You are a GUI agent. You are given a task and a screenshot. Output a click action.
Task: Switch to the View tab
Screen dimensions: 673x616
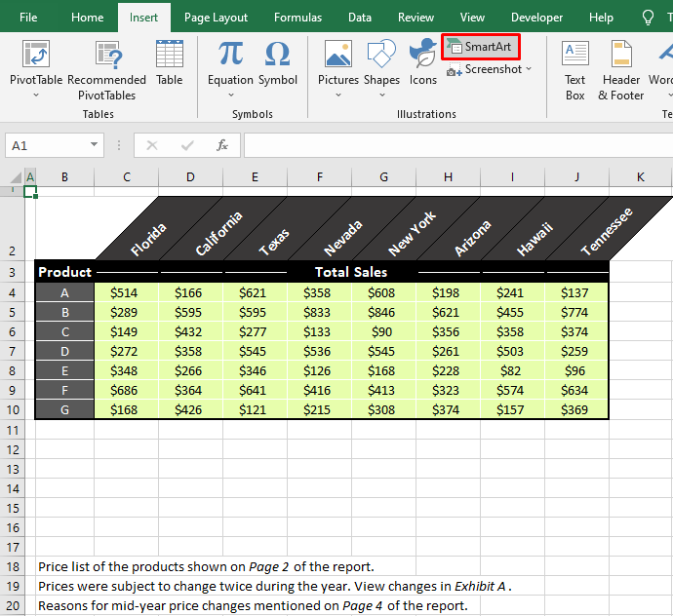[472, 18]
